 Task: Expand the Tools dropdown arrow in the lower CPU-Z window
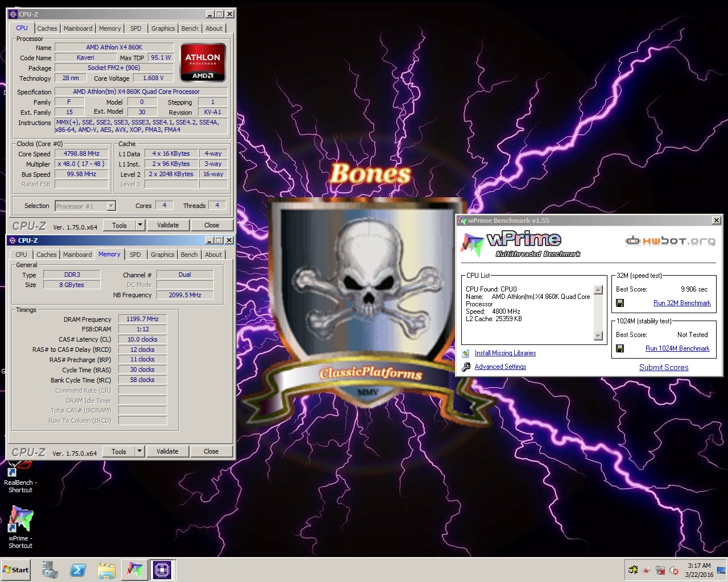pyautogui.click(x=139, y=451)
